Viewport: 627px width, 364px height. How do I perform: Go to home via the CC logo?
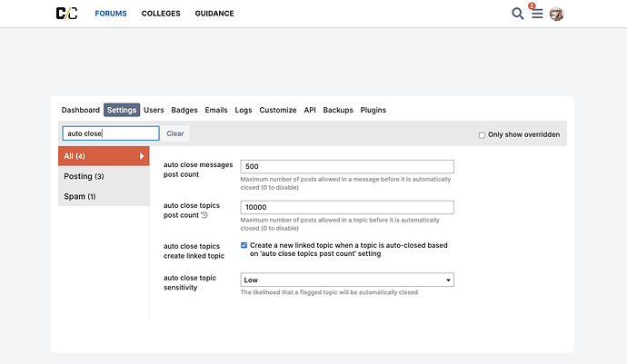(x=66, y=14)
